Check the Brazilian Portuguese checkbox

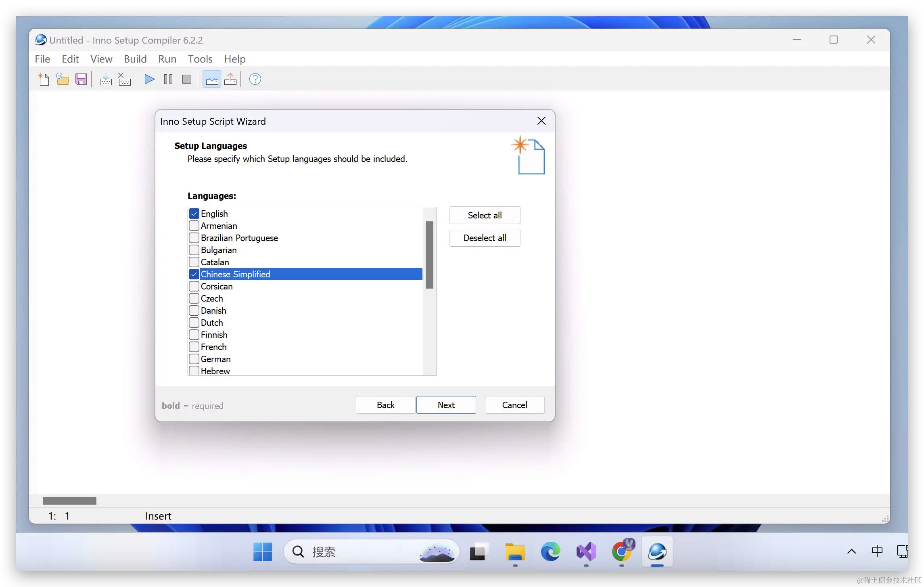click(194, 238)
